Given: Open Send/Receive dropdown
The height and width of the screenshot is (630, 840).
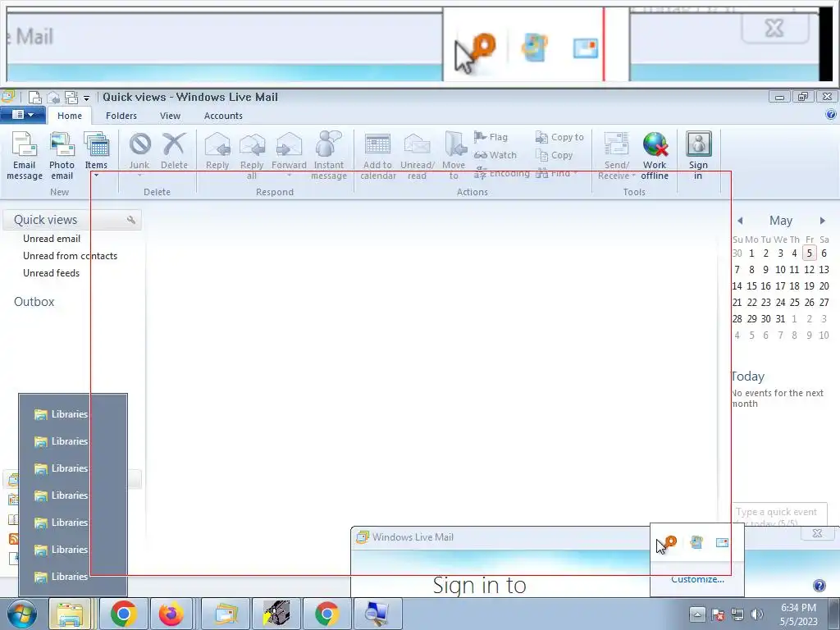Looking at the screenshot, I should tap(617, 156).
